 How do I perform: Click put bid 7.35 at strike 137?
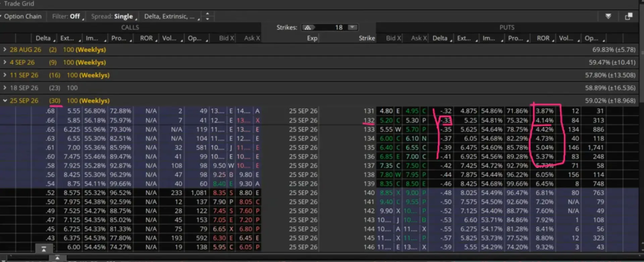(x=386, y=165)
